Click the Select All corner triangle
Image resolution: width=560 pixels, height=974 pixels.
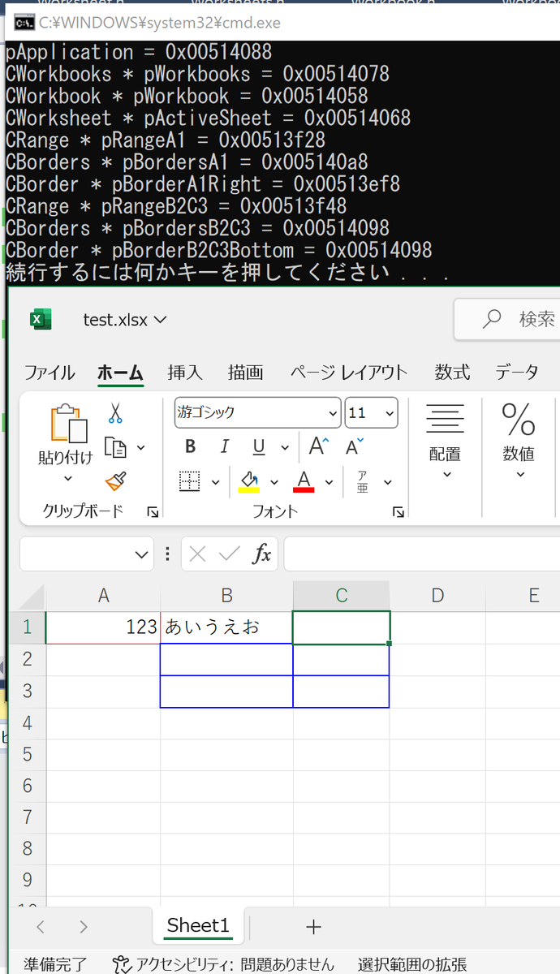pos(32,597)
